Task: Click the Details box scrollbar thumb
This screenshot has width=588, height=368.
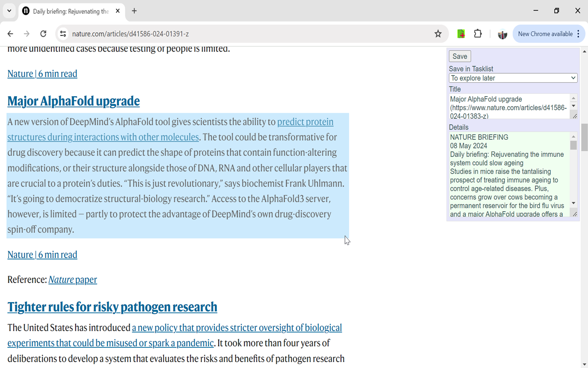Action: pos(573,145)
